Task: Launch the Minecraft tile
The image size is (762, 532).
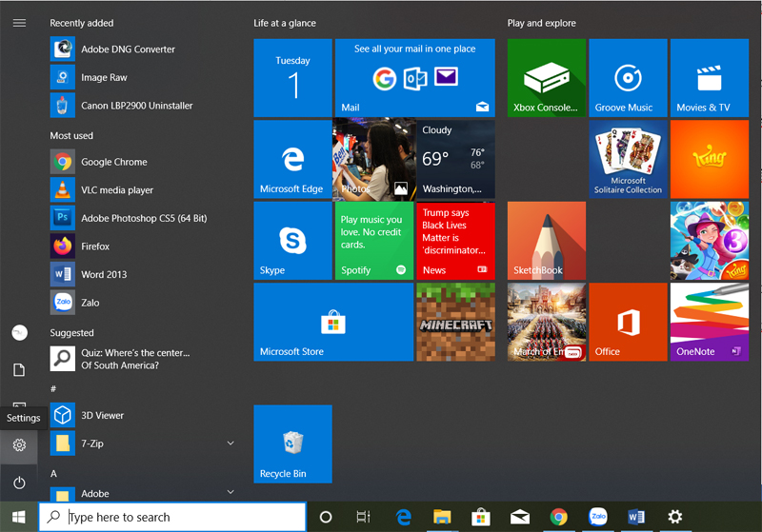Action: pyautogui.click(x=456, y=323)
